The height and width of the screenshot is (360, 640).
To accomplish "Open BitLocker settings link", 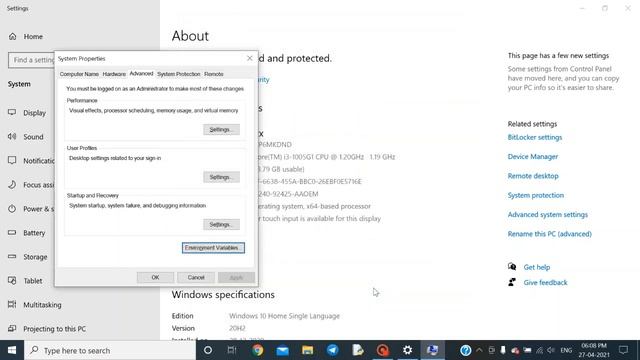I will (535, 137).
